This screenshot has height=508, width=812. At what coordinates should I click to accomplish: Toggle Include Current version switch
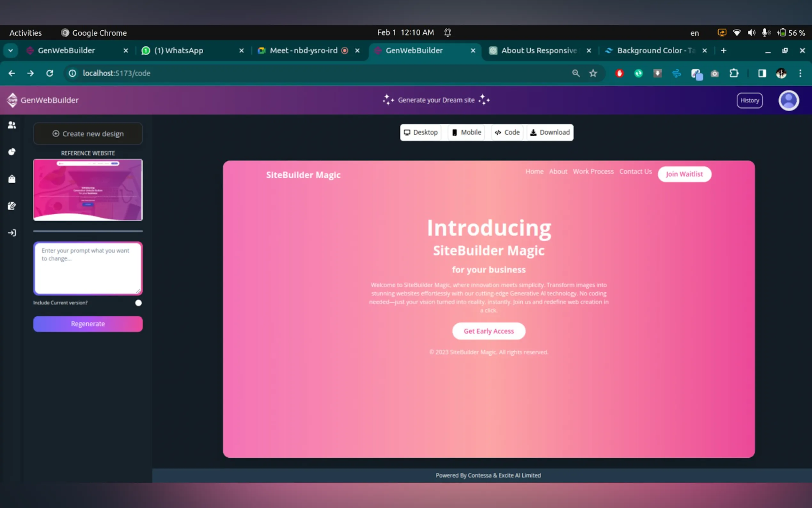pos(138,303)
